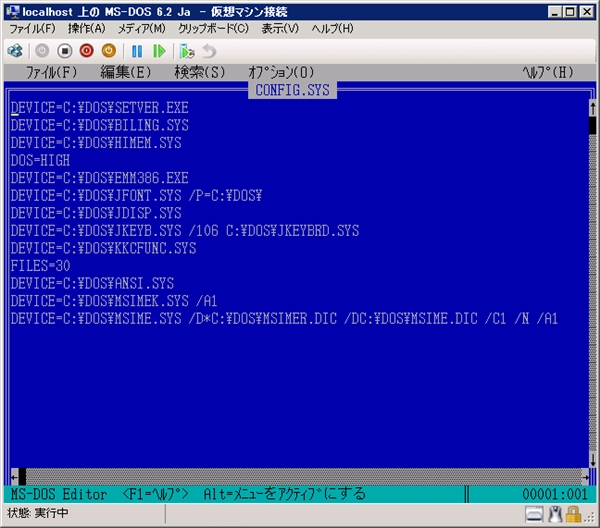Open the DOS Editor ファイル(F) menu
Screen dimensions: 600x528
pos(51,72)
